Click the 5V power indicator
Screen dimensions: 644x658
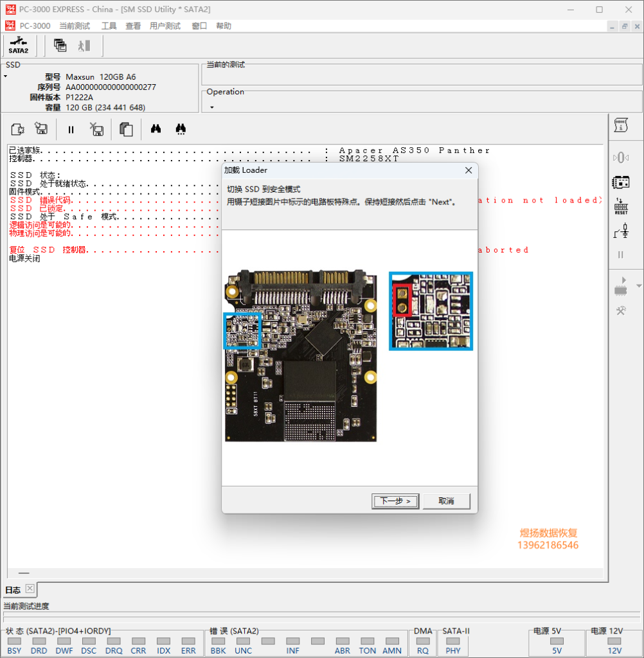(557, 641)
